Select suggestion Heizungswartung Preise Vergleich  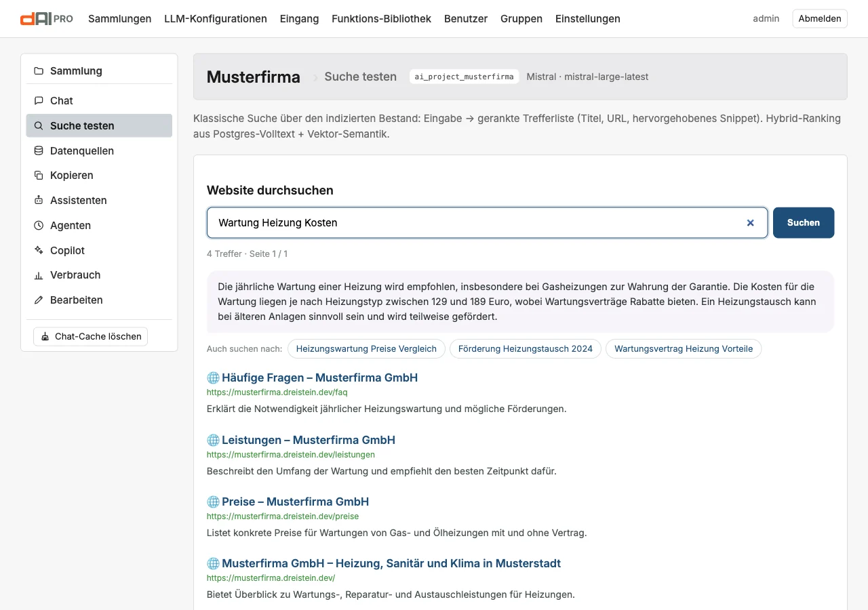coord(366,349)
